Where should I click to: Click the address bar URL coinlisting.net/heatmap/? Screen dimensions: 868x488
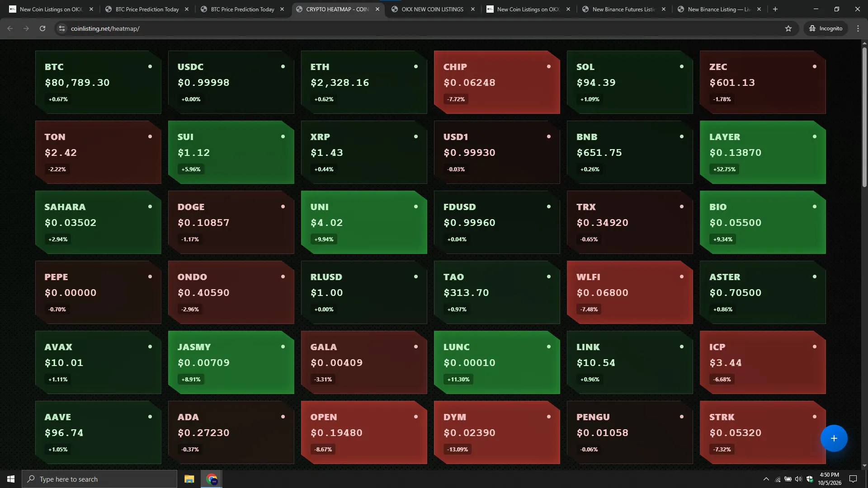coord(105,28)
